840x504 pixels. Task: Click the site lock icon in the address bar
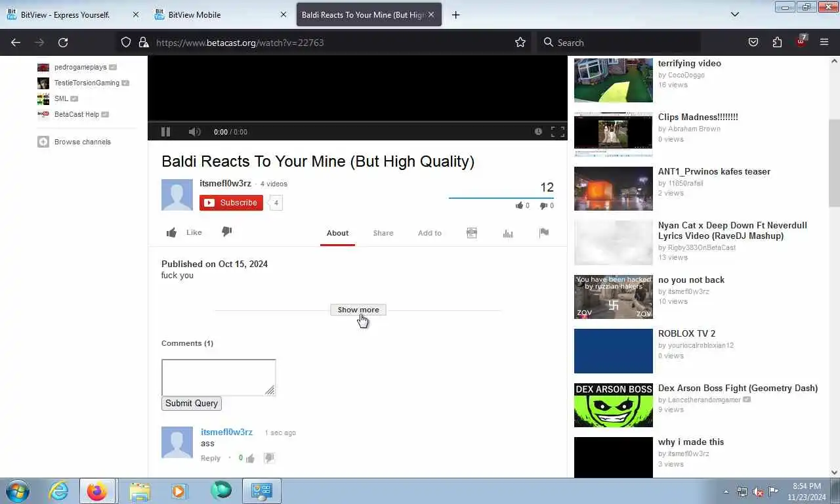click(x=144, y=43)
